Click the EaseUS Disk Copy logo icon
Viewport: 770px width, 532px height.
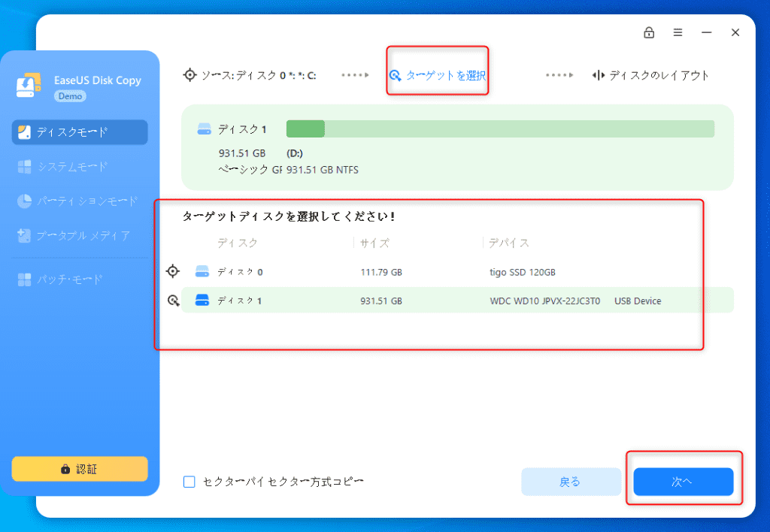point(29,85)
